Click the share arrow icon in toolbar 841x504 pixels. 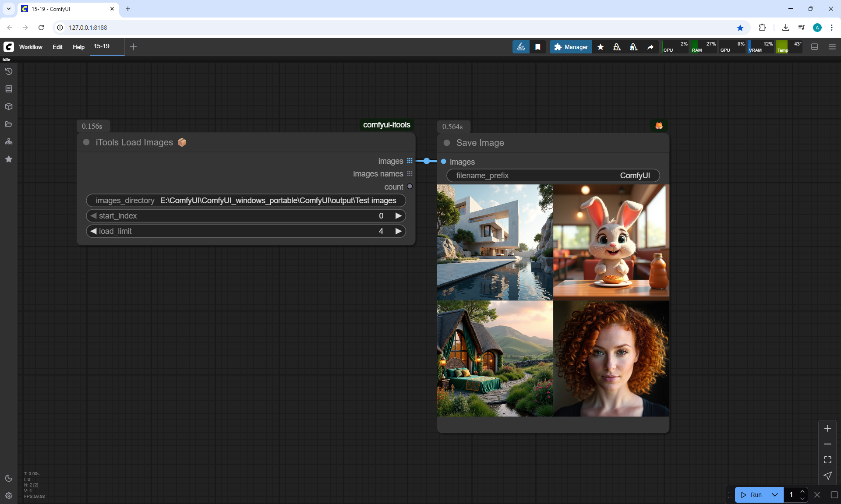pyautogui.click(x=650, y=47)
